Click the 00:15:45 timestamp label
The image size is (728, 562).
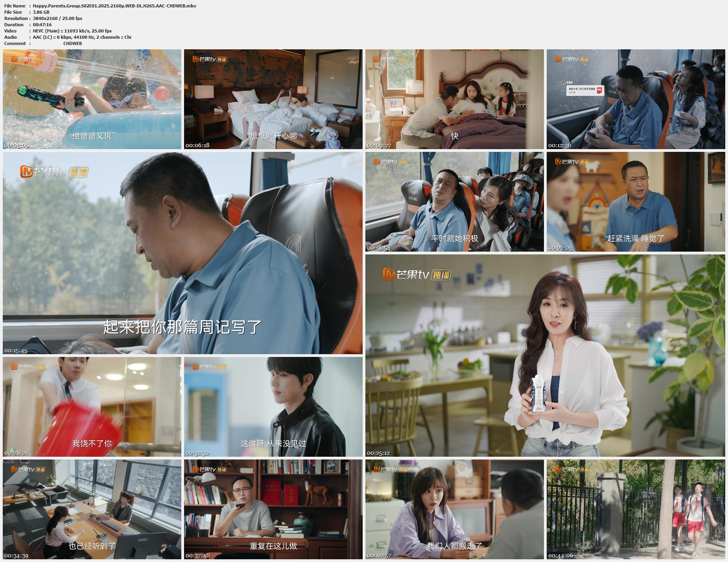tap(16, 351)
